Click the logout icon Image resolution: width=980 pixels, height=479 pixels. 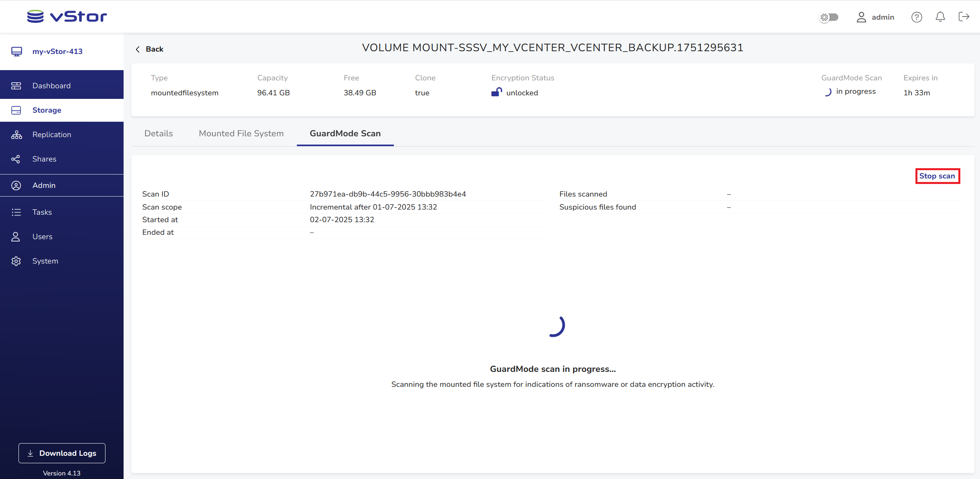click(x=963, y=17)
